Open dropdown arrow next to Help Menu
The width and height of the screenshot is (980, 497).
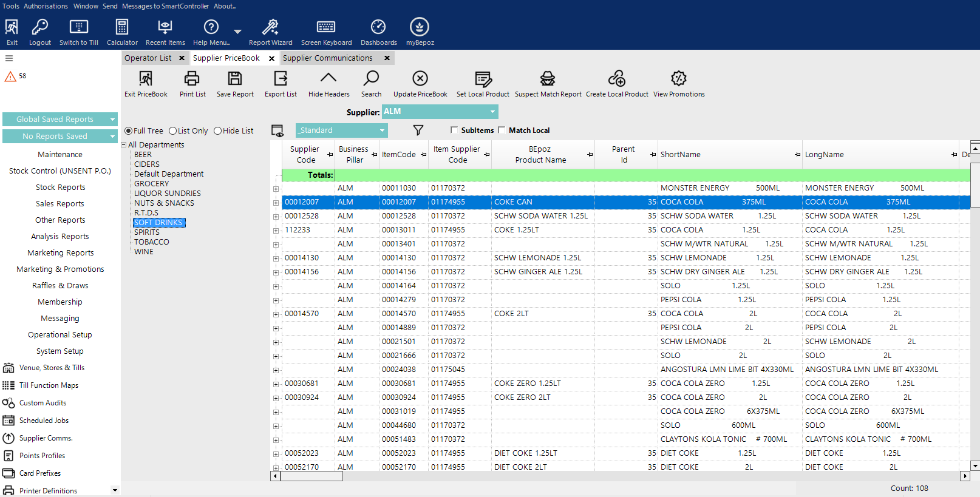pyautogui.click(x=237, y=32)
